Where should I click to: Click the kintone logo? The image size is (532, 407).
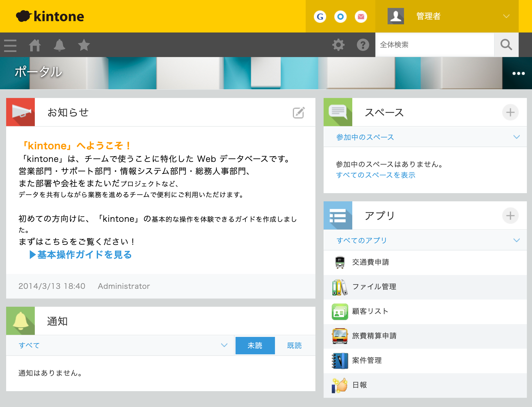coord(50,16)
